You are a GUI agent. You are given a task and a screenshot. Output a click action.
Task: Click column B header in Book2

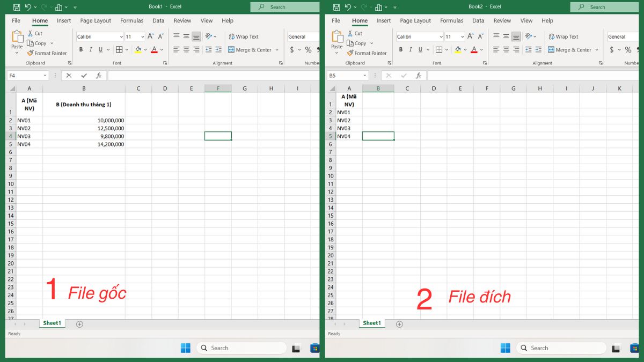(378, 88)
